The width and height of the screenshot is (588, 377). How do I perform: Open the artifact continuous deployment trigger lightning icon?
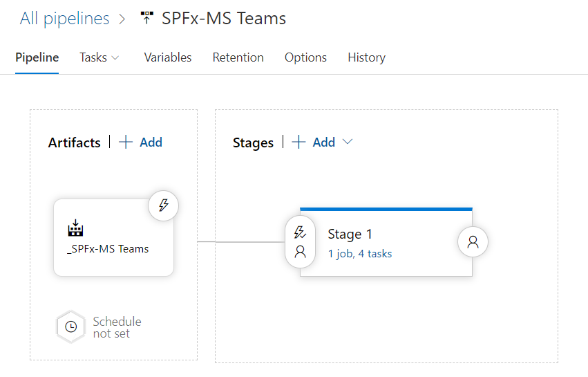(x=164, y=205)
